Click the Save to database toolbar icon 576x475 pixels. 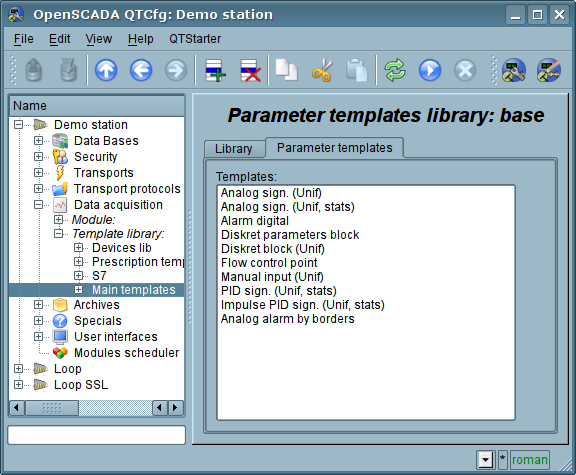[69, 70]
